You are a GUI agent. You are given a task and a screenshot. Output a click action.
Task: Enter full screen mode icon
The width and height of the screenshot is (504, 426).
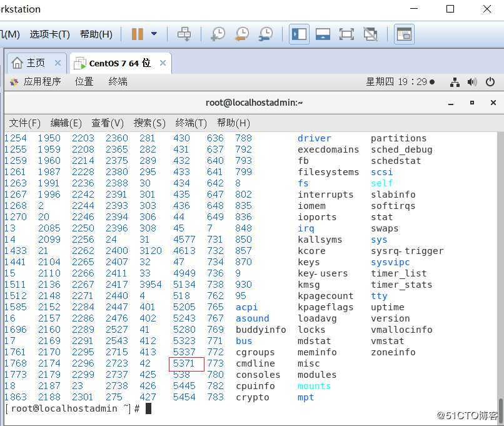point(346,34)
